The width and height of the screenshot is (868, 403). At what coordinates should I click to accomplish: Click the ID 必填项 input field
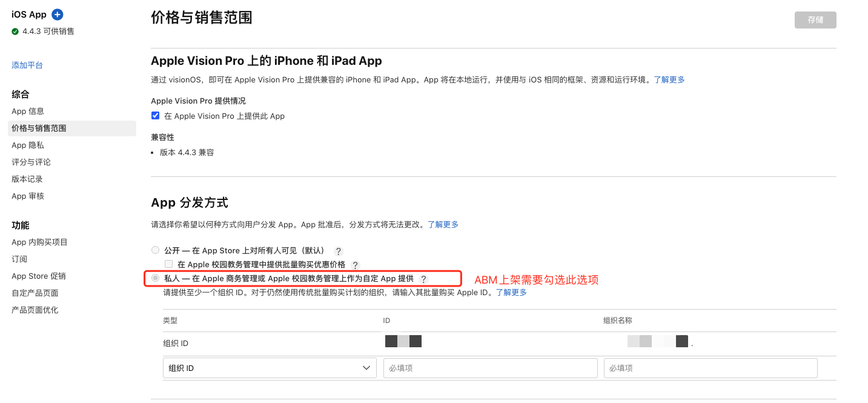pos(491,368)
